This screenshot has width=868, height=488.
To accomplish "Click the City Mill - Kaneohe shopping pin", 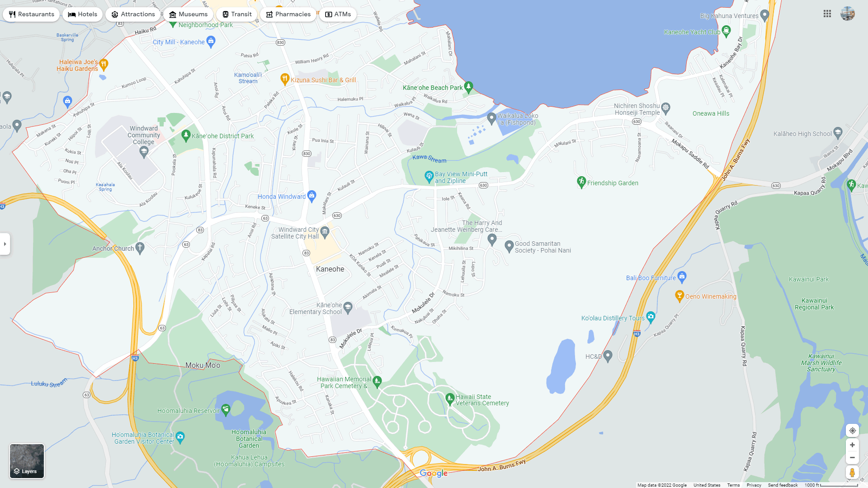I will [211, 42].
